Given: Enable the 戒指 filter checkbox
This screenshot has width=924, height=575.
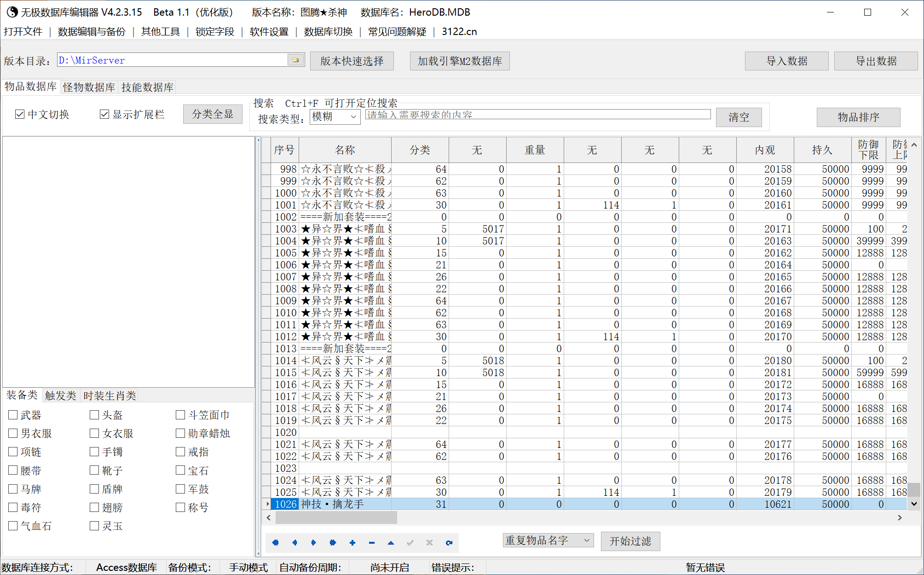Looking at the screenshot, I should [180, 452].
